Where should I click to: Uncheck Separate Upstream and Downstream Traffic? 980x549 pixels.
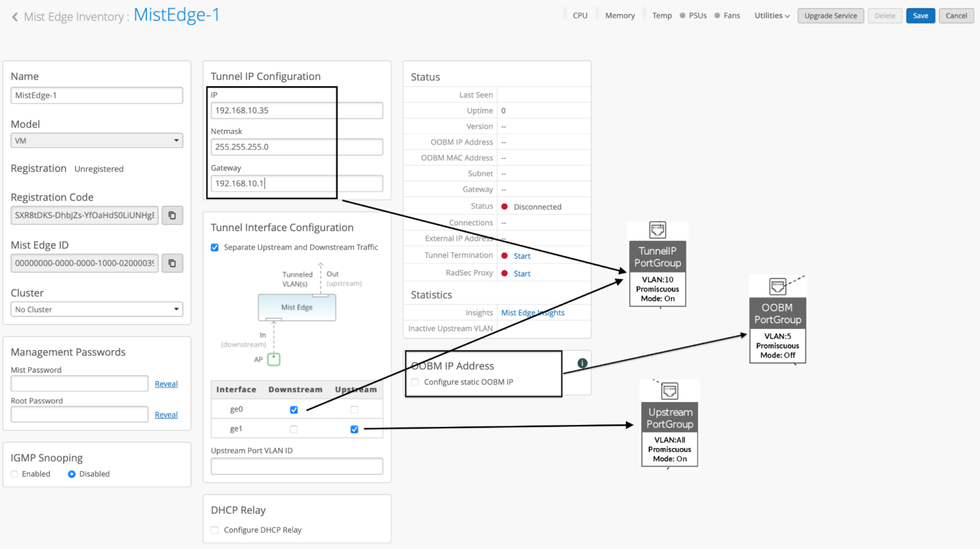215,248
